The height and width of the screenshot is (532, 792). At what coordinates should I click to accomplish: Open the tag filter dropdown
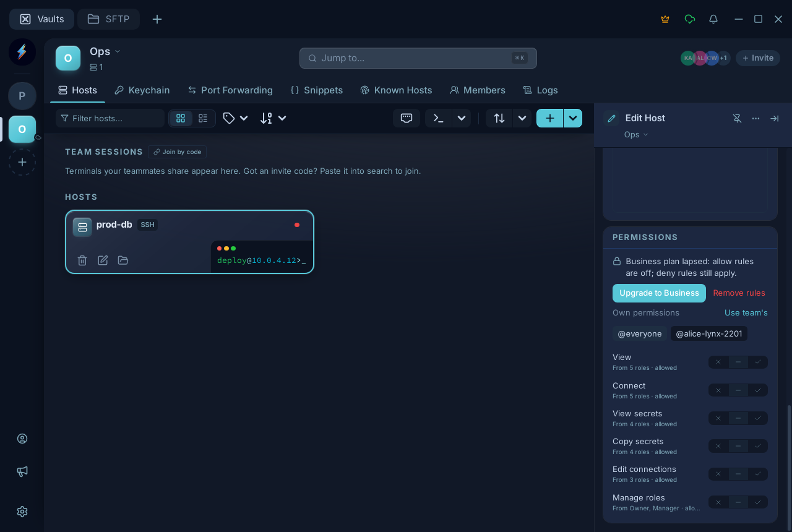236,118
